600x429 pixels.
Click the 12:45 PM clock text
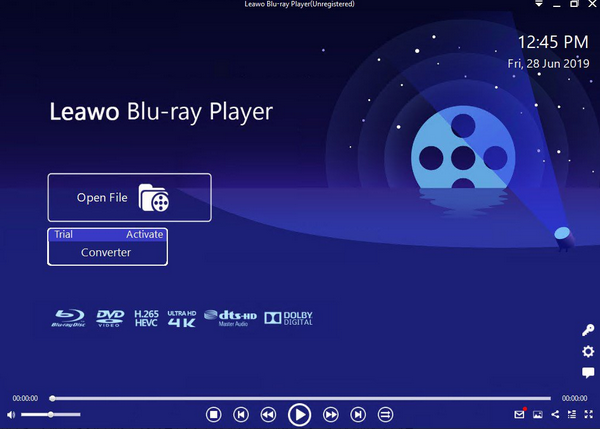tap(553, 42)
